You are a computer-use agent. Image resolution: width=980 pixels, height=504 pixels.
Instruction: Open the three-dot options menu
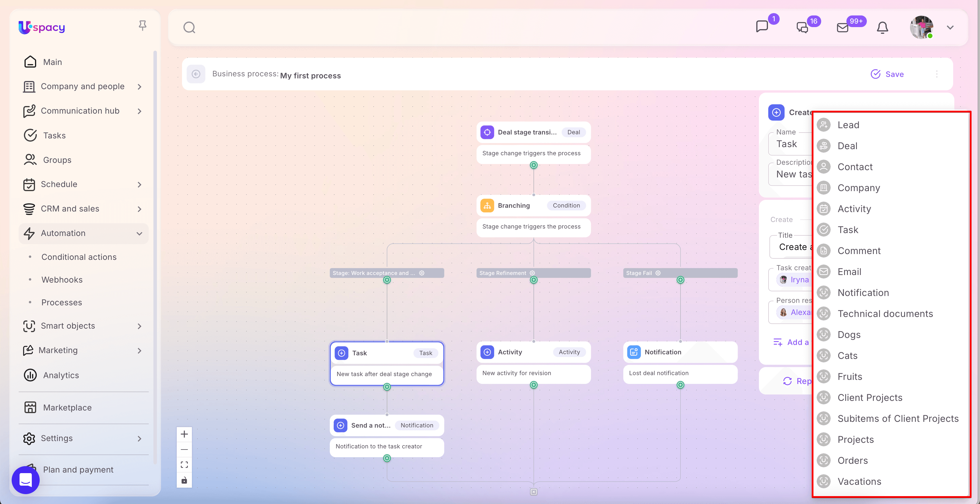(x=937, y=74)
